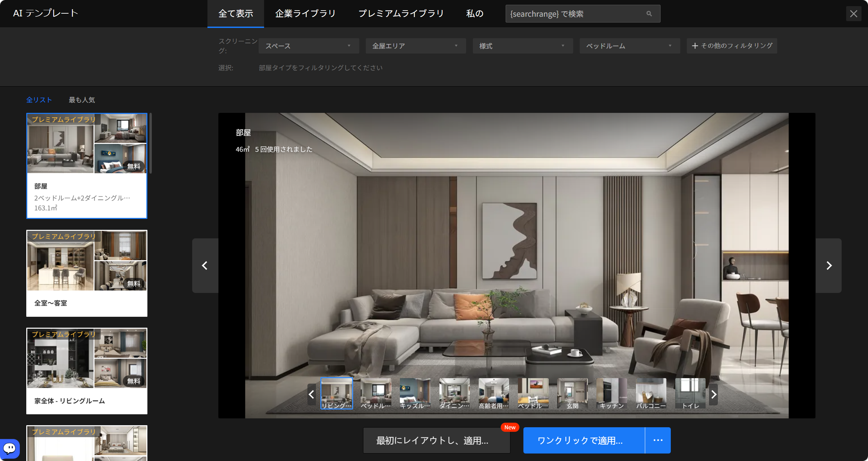Open the chat support bubble icon
Image resolution: width=868 pixels, height=461 pixels.
tap(10, 448)
